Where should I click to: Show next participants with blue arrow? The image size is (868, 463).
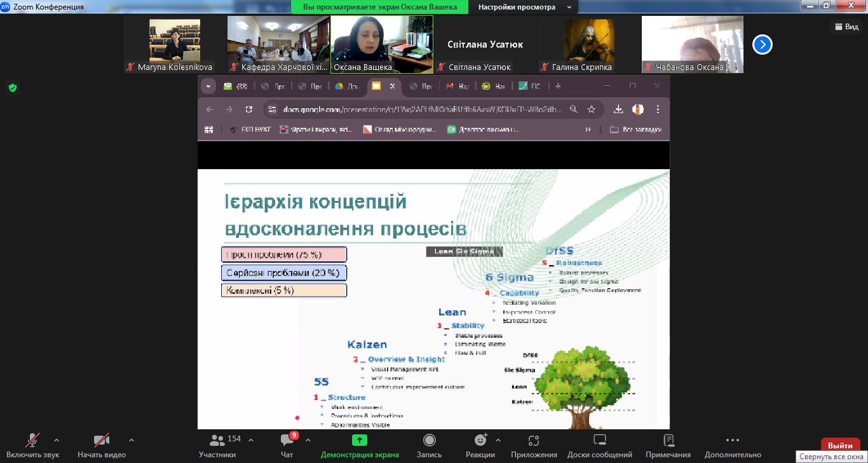point(762,45)
